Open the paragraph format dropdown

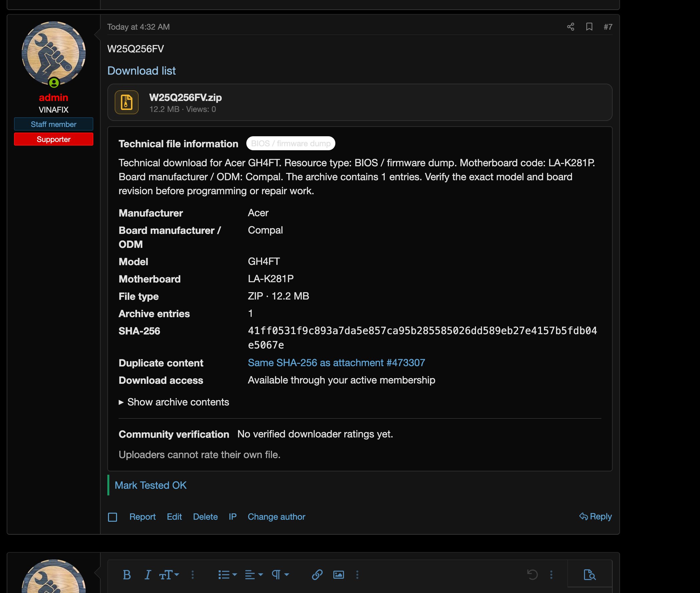(280, 575)
